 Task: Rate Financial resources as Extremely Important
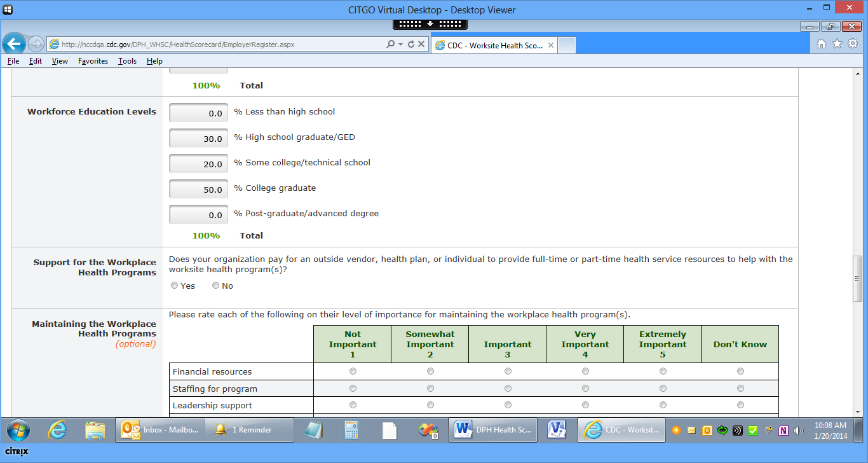pyautogui.click(x=663, y=371)
